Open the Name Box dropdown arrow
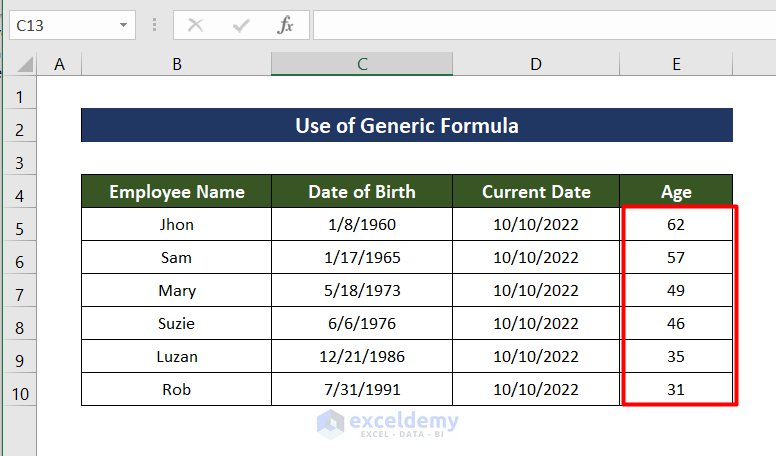The image size is (776, 456). 123,26
